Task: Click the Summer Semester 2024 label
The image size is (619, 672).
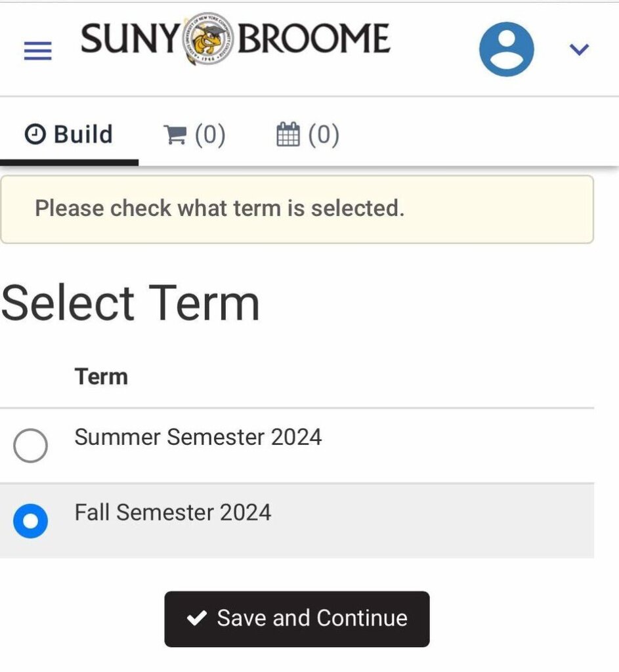Action: (x=198, y=437)
